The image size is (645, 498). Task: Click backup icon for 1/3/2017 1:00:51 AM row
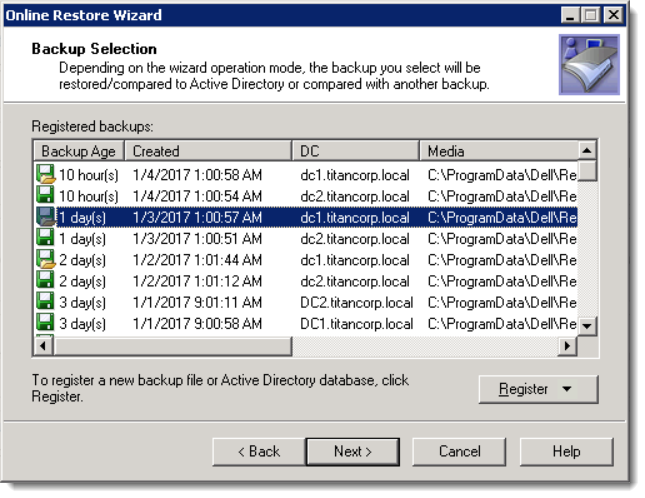click(x=45, y=239)
